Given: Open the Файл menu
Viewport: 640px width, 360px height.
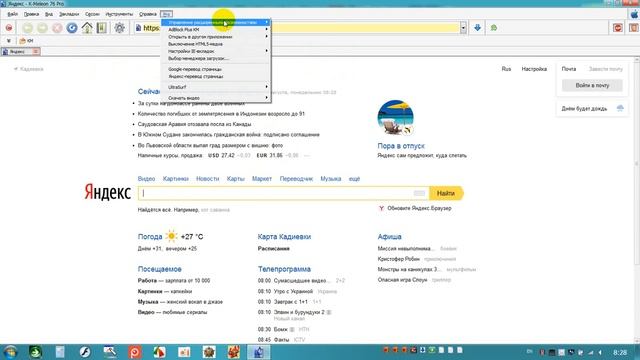Looking at the screenshot, I should (x=13, y=14).
